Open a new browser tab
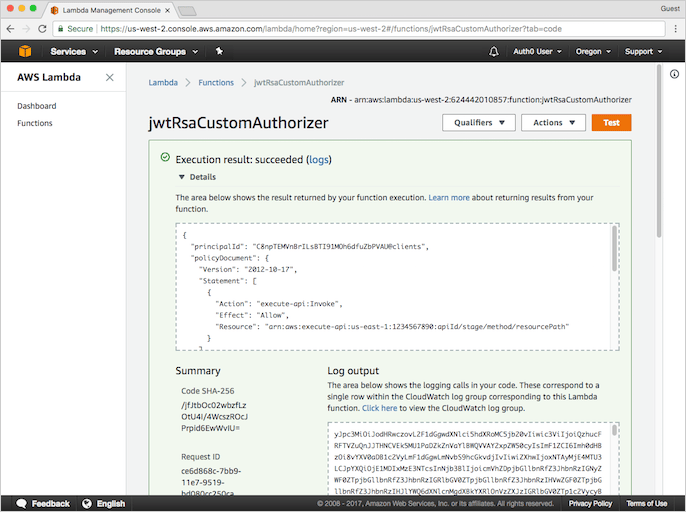 point(188,11)
